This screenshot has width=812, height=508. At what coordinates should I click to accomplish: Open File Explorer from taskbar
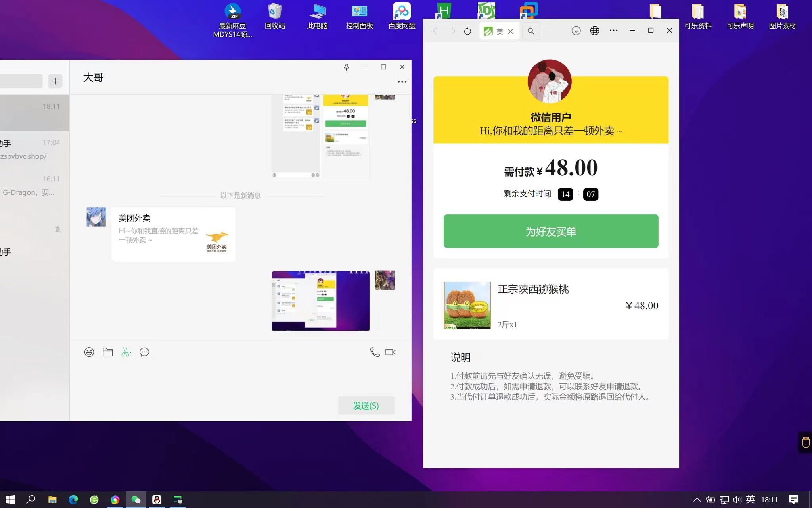point(52,500)
